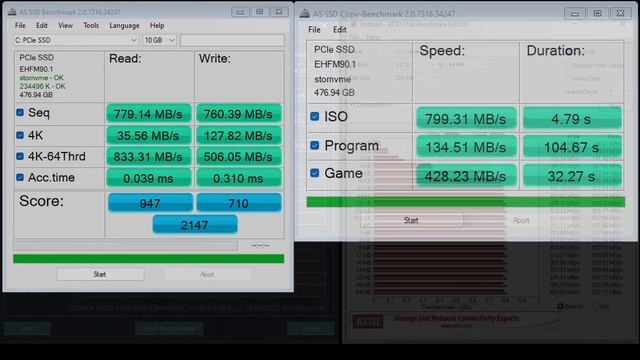
Task: Click Start in AS SSD Benchmark window
Action: coord(100,274)
